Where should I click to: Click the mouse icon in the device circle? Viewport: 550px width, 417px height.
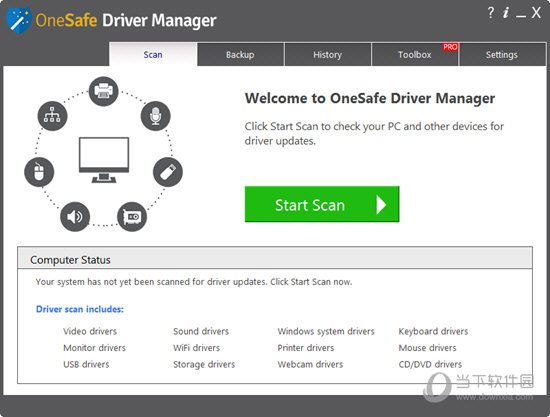coord(39,172)
